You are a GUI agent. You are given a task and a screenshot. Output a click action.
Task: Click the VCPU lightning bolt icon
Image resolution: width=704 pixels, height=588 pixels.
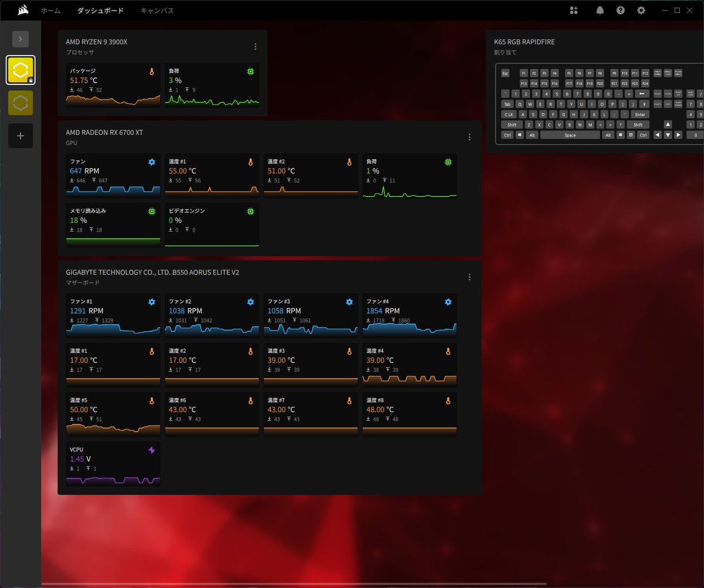pyautogui.click(x=151, y=450)
